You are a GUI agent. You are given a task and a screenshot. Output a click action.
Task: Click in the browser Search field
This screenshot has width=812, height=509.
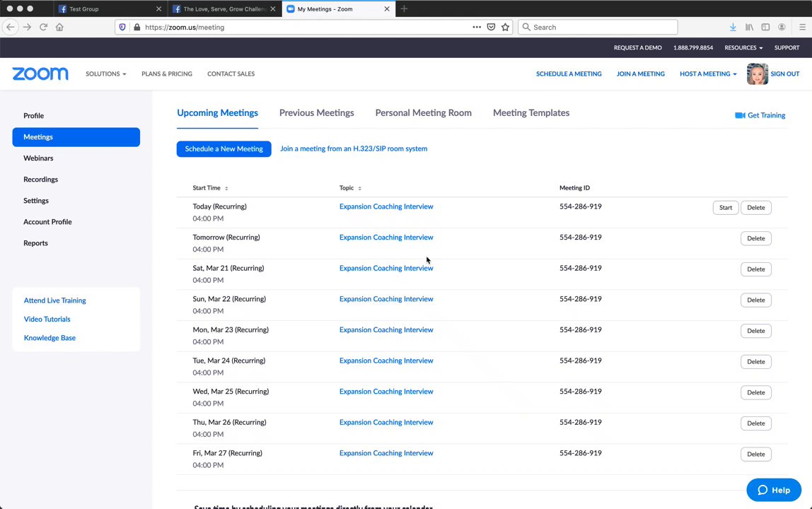[x=598, y=27]
